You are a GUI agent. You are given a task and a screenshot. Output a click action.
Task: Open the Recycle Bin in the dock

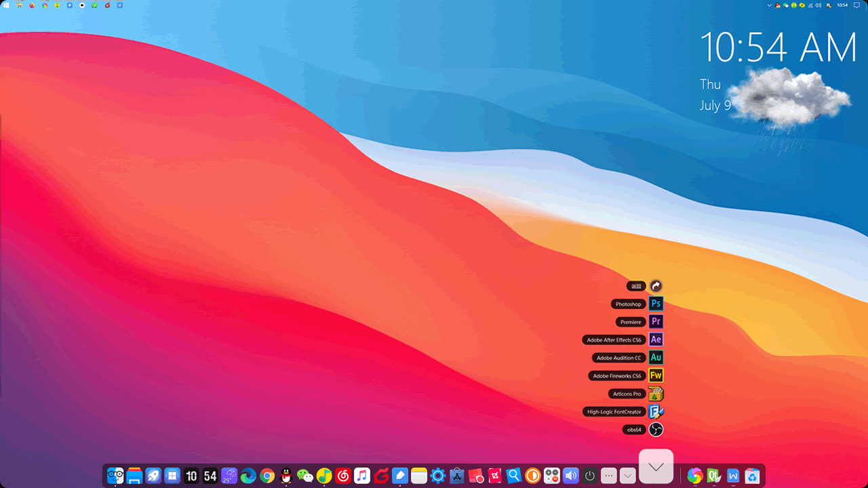tap(751, 476)
